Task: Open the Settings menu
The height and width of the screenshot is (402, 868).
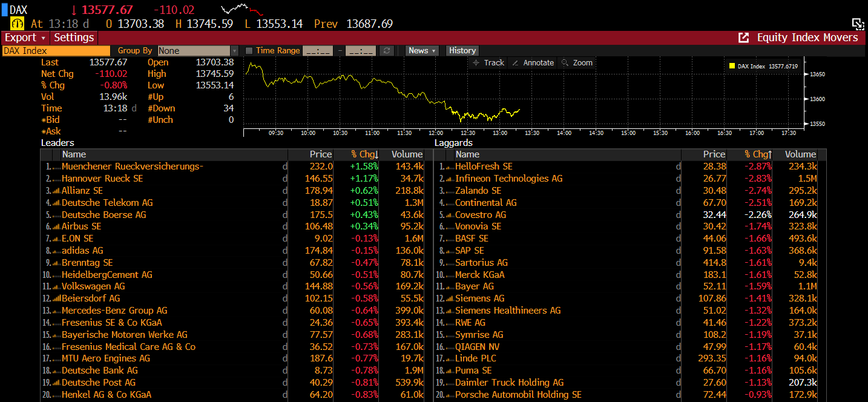Action: pyautogui.click(x=74, y=38)
